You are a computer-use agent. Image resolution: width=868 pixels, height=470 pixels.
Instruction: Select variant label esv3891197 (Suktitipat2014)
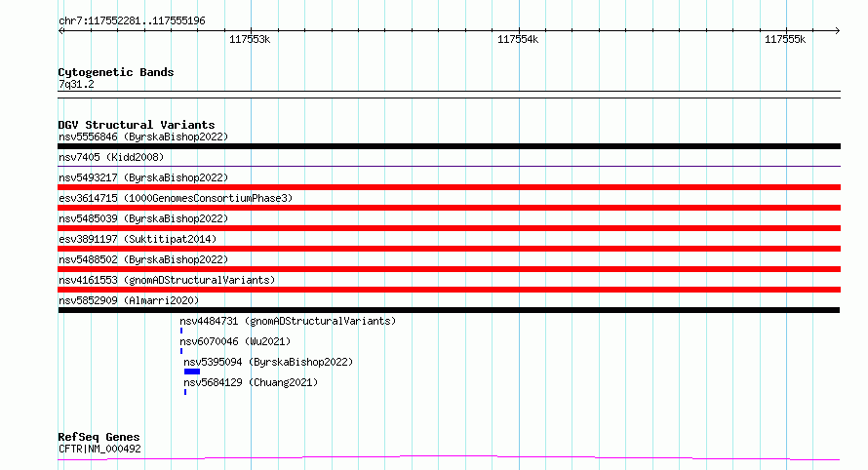[x=138, y=240]
